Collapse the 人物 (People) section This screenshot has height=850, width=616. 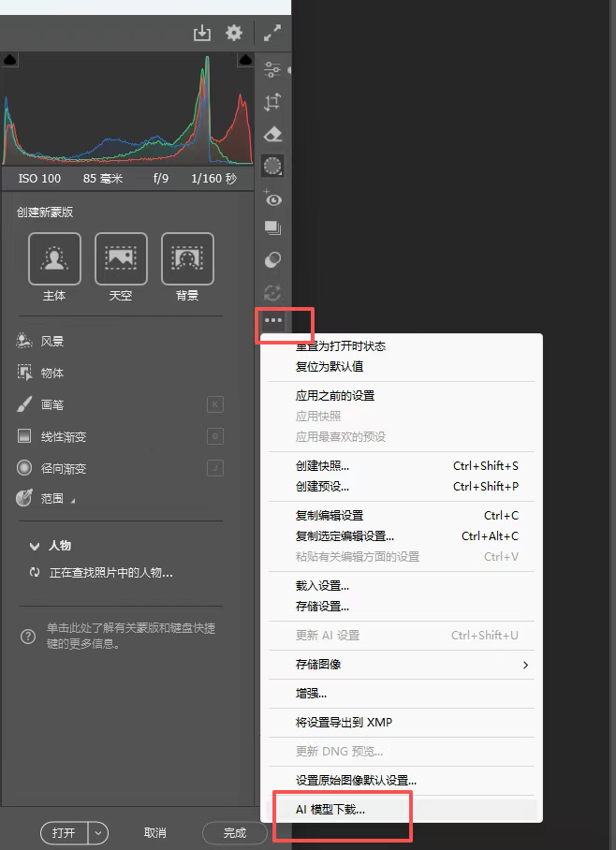tap(35, 546)
